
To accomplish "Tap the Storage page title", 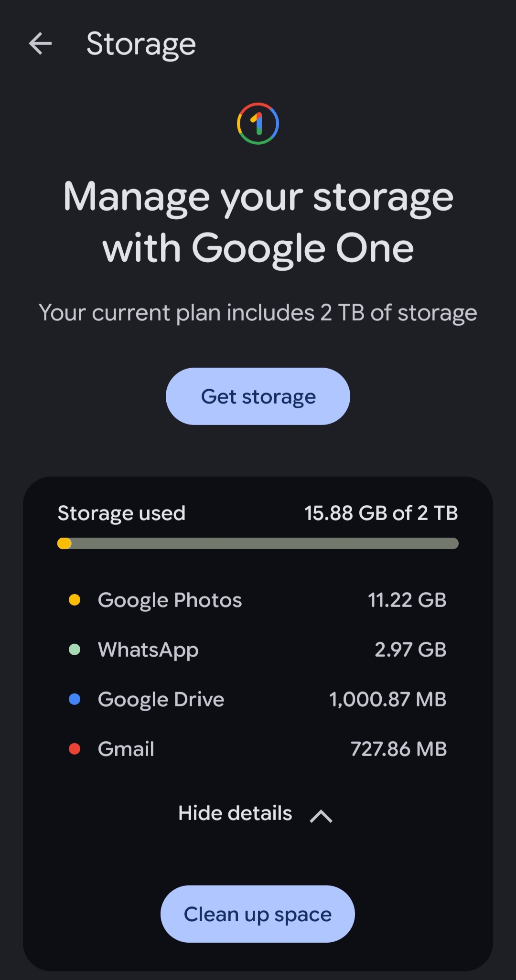I will (x=141, y=44).
